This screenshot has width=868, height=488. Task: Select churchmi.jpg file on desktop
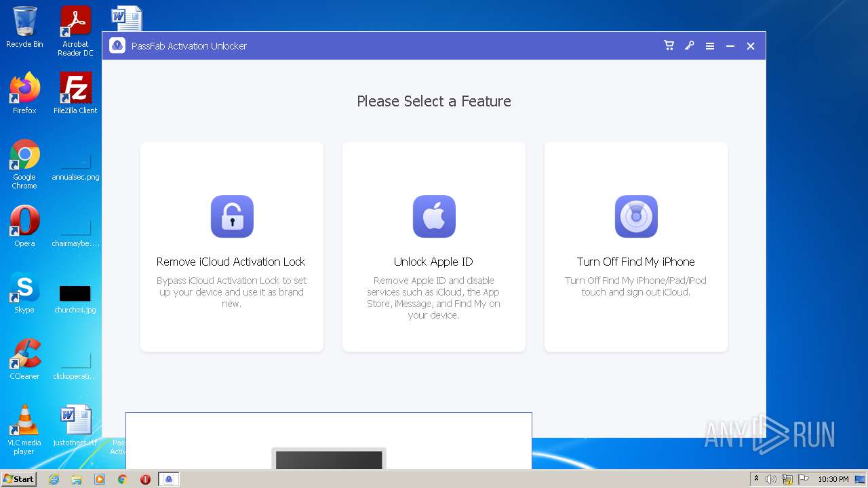coord(75,298)
